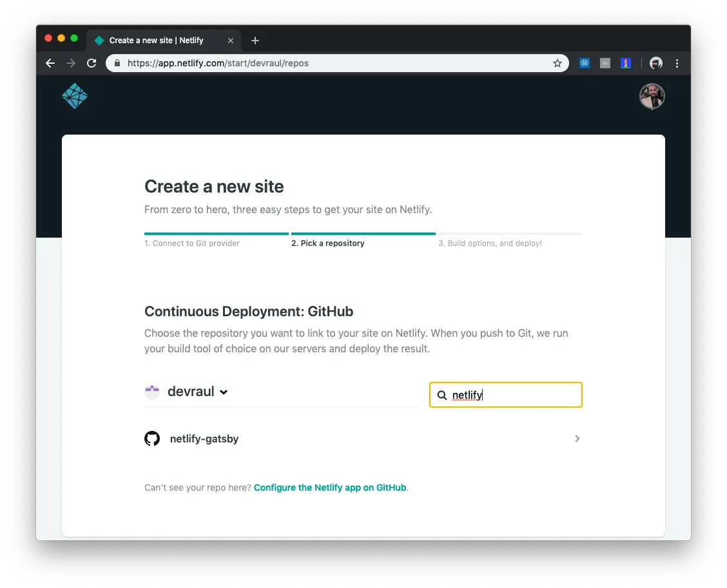Bookmark this page with the star icon
Image resolution: width=727 pixels, height=588 pixels.
point(557,63)
